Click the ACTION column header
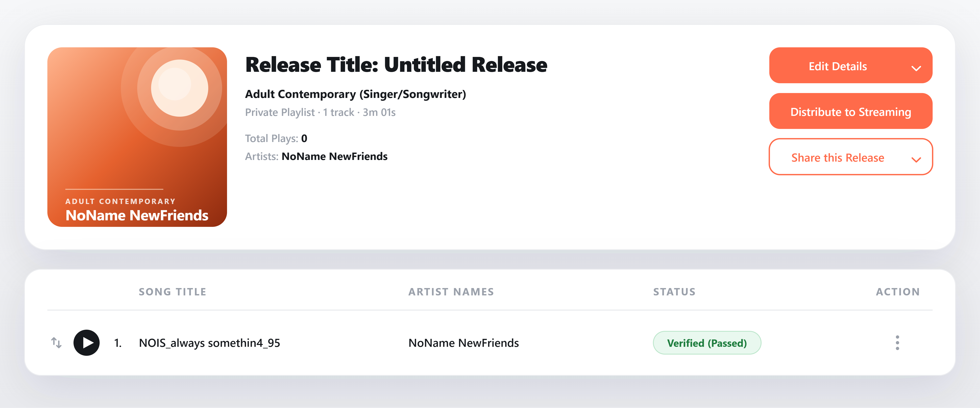 (898, 292)
